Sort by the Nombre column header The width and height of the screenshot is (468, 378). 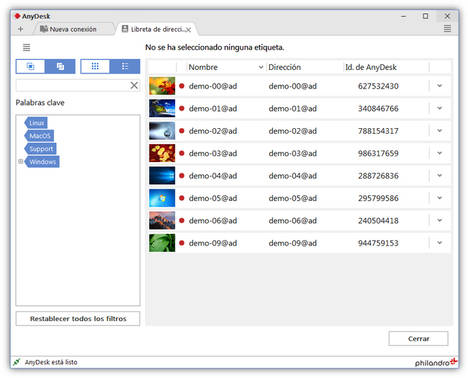225,67
